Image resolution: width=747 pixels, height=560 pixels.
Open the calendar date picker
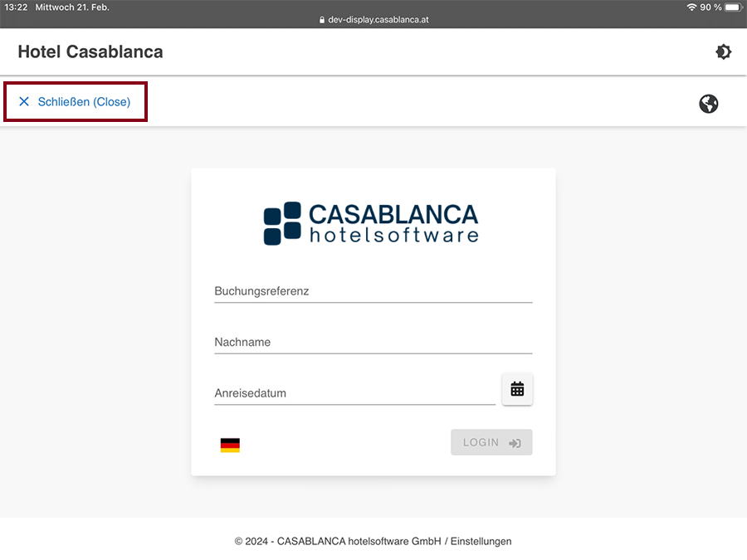coord(517,389)
